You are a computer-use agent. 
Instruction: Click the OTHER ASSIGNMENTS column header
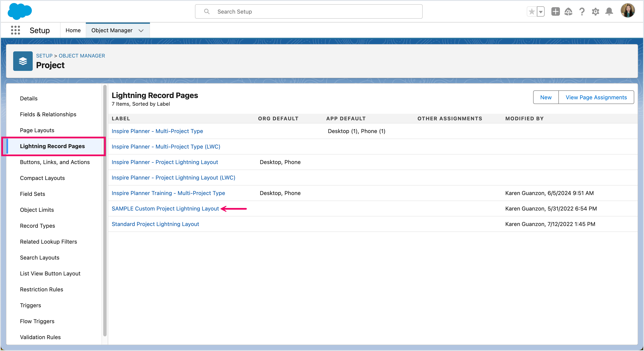450,119
